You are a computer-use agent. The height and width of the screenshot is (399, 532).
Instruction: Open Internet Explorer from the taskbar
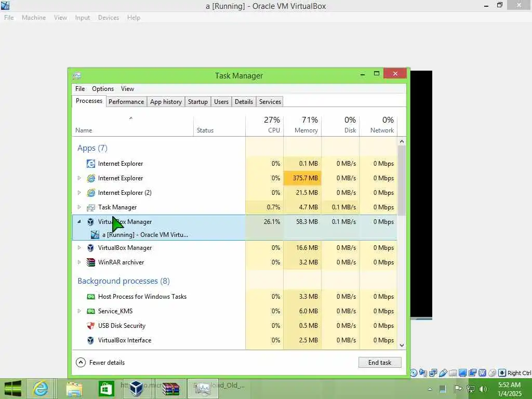41,389
